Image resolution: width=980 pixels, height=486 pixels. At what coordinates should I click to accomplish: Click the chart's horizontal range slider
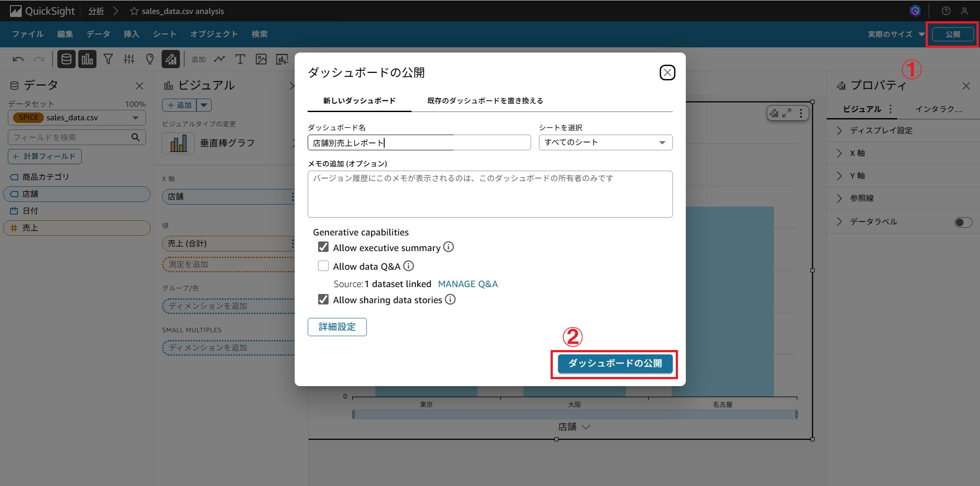575,414
